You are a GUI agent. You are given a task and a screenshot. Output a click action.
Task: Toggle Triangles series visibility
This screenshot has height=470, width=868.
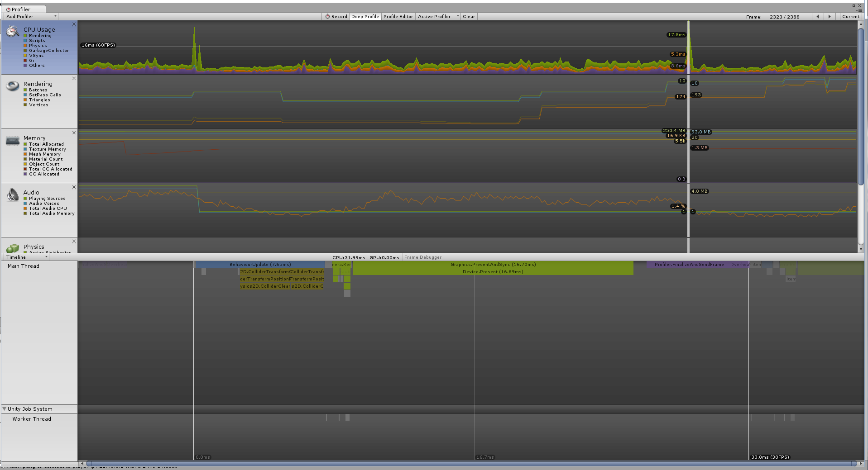(x=37, y=100)
